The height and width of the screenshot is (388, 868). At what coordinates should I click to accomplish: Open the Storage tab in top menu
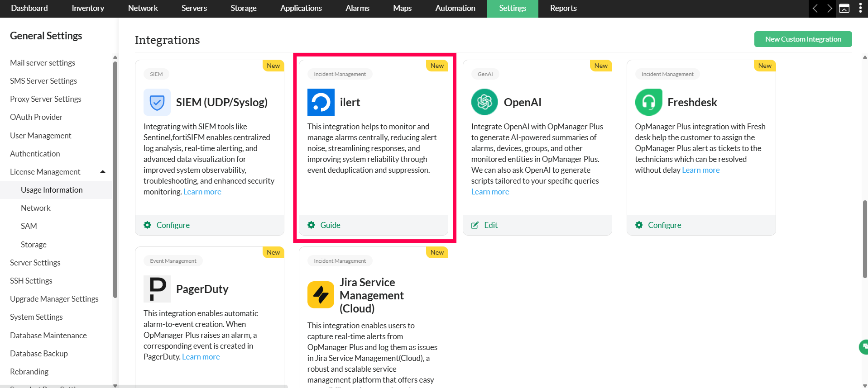click(244, 8)
